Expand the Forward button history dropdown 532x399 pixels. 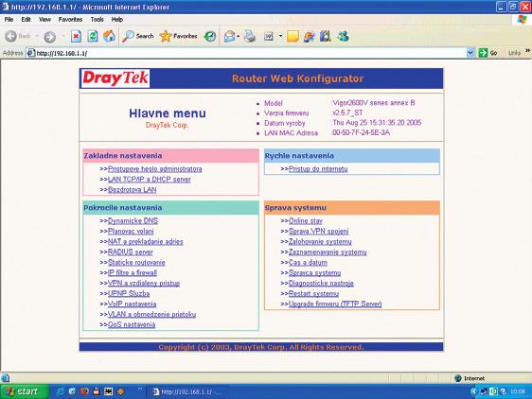click(62, 36)
